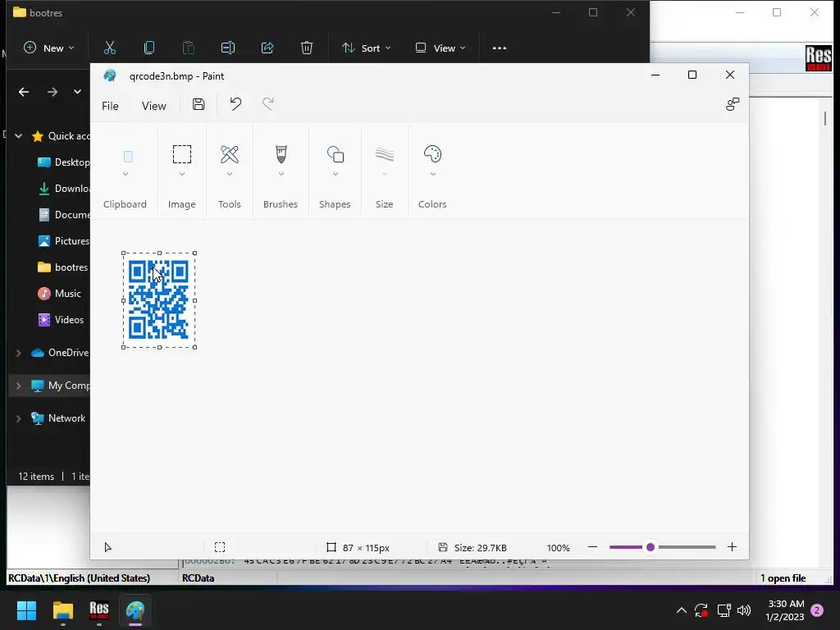The height and width of the screenshot is (630, 840).
Task: Select Pictures in Explorer sidebar
Action: pos(63,241)
